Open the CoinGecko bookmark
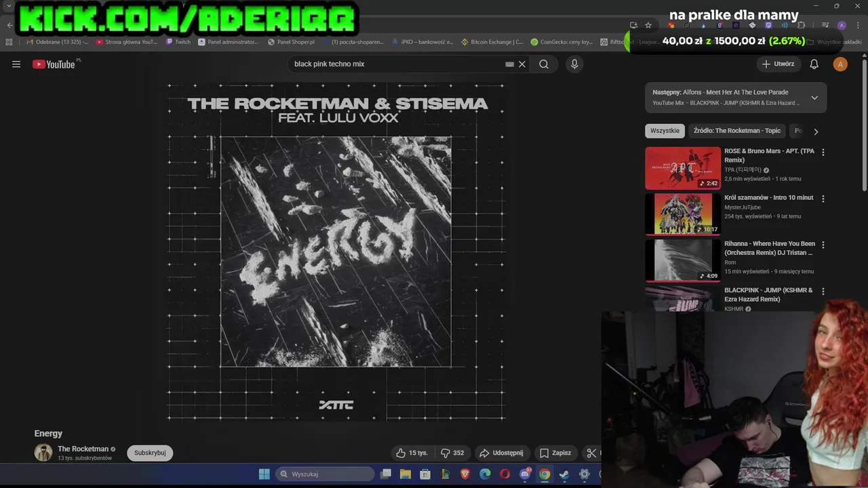Image resolution: width=868 pixels, height=488 pixels. (563, 42)
